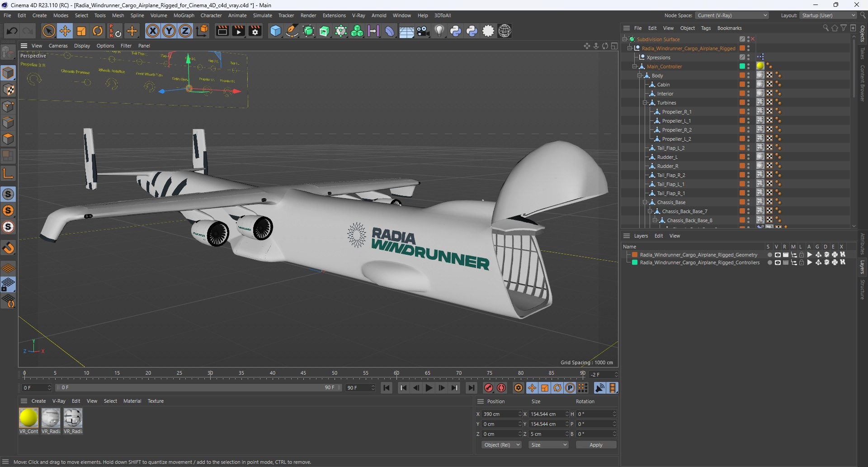The image size is (868, 467).
Task: Open the Layout dropdown
Action: pyautogui.click(x=828, y=15)
